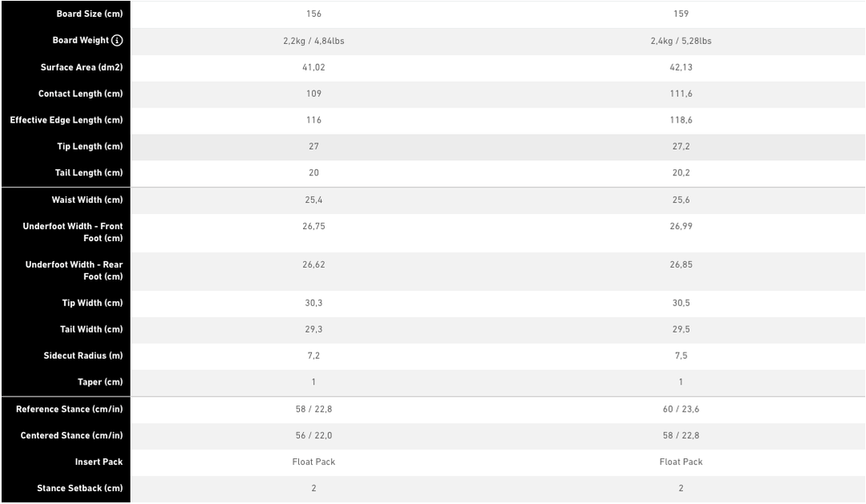This screenshot has width=866, height=504.
Task: Select the 2,4kg / 5,28lbs weight value
Action: click(x=681, y=41)
